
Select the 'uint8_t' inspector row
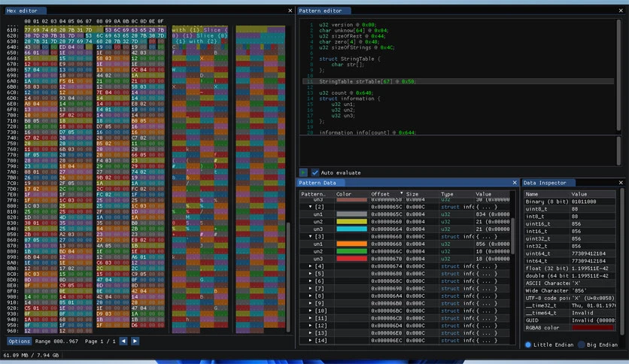(x=570, y=209)
